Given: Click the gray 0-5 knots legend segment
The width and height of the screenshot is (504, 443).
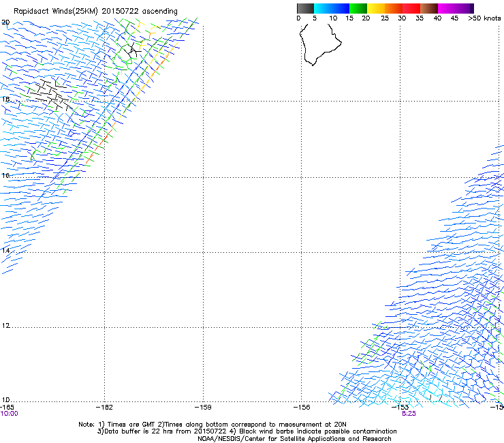Looking at the screenshot, I should tap(305, 8).
